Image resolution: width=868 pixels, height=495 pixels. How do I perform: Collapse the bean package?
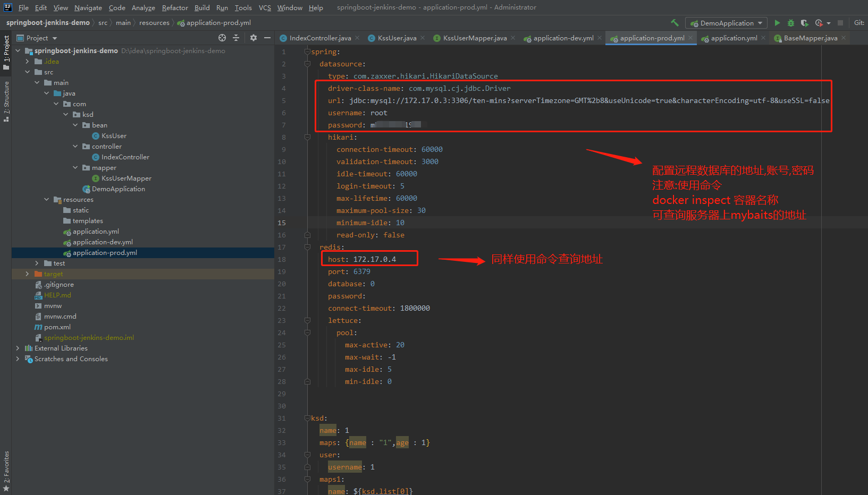75,125
